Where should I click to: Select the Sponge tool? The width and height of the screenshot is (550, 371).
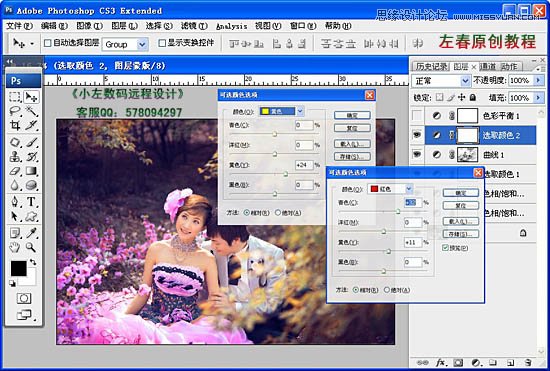point(31,185)
